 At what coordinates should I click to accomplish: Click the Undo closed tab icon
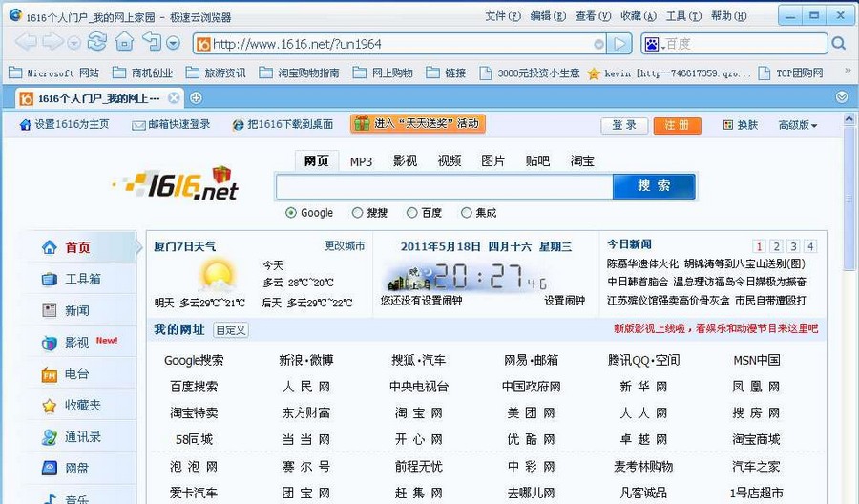(153, 41)
